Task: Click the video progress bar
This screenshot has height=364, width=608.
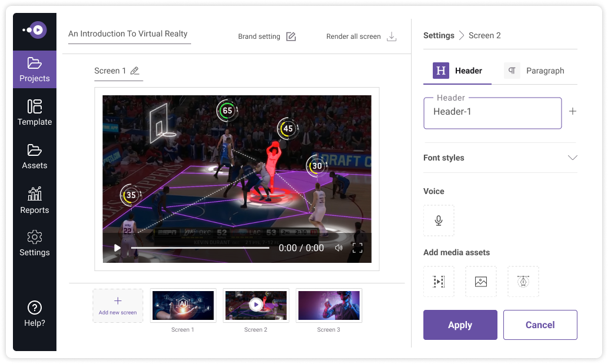Action: point(200,248)
